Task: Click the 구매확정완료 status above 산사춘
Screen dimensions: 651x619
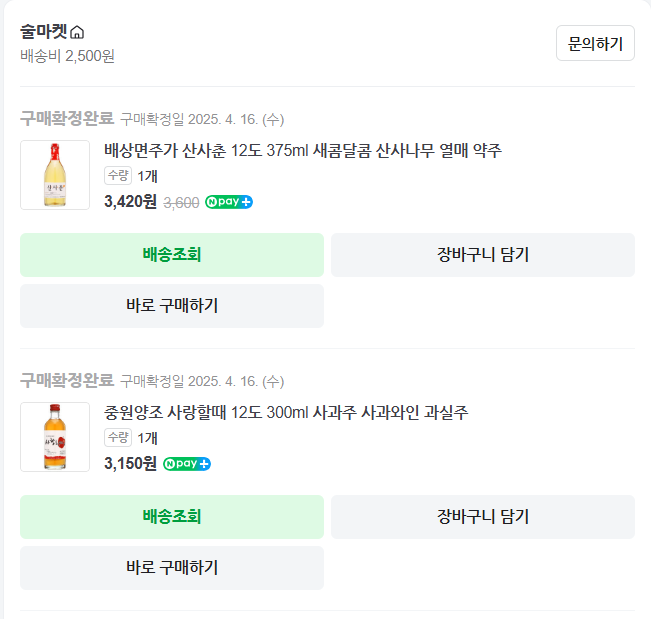Action: (67, 119)
